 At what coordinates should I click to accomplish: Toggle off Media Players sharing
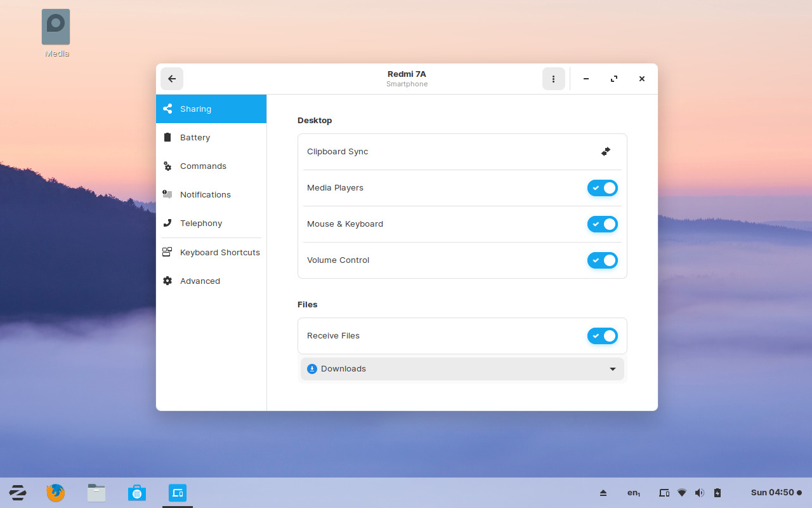pos(602,188)
